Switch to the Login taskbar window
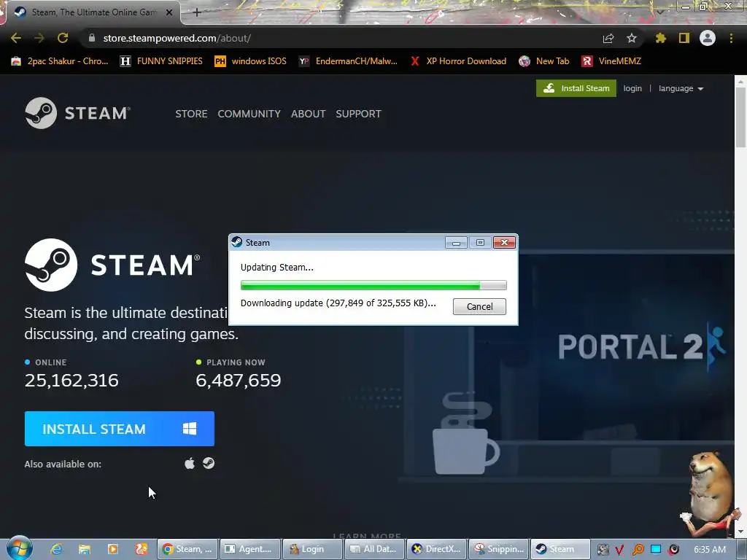The width and height of the screenshot is (747, 560). pyautogui.click(x=312, y=549)
